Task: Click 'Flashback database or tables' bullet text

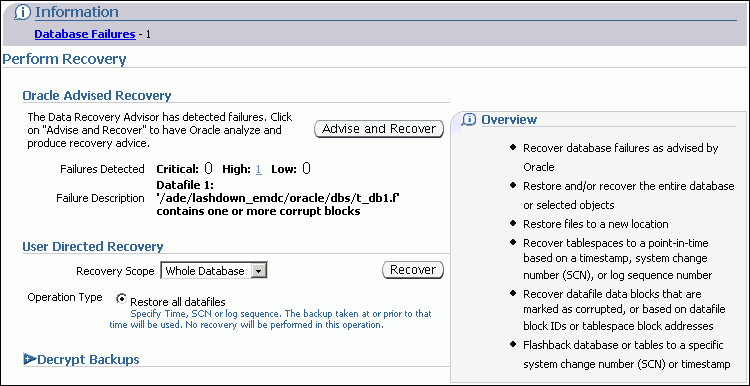Action: (x=627, y=354)
